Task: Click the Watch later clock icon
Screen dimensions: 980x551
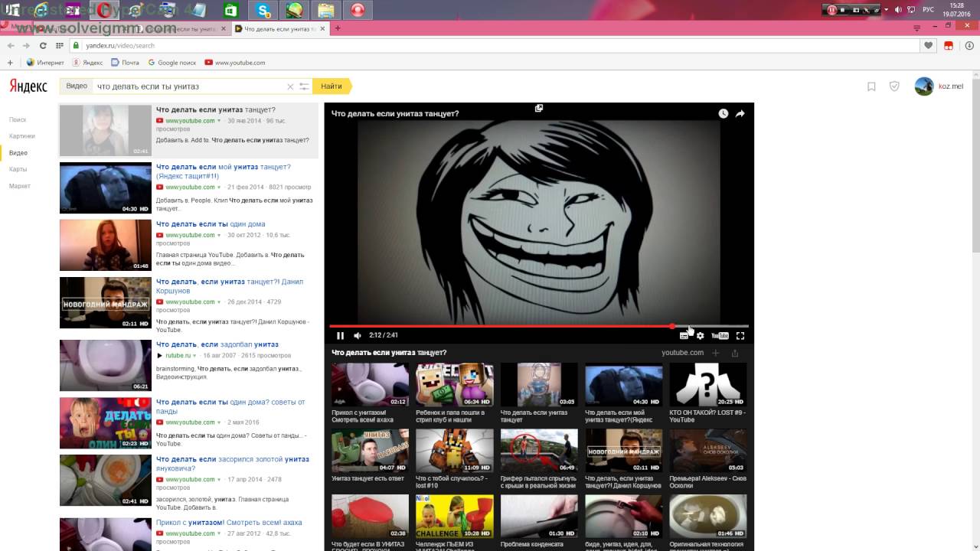Action: tap(724, 113)
